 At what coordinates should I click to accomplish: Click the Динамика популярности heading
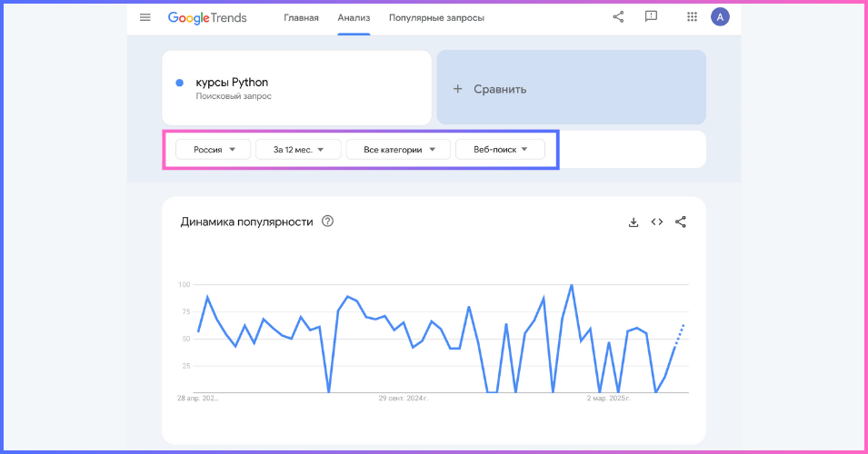tap(247, 222)
